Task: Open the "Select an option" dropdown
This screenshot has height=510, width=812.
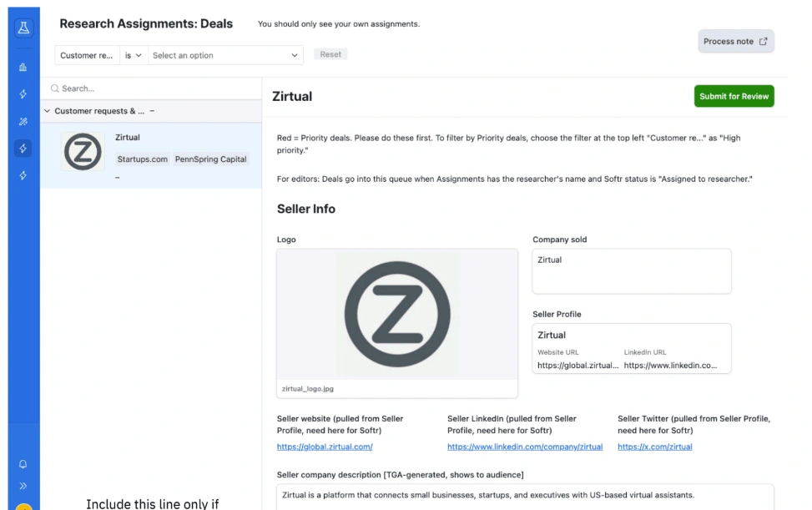Action: (225, 55)
